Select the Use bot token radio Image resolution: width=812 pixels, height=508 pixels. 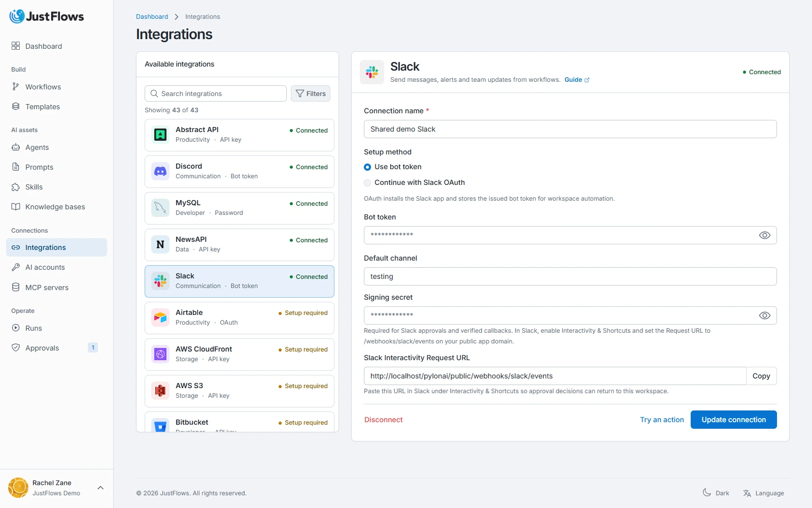click(x=367, y=167)
